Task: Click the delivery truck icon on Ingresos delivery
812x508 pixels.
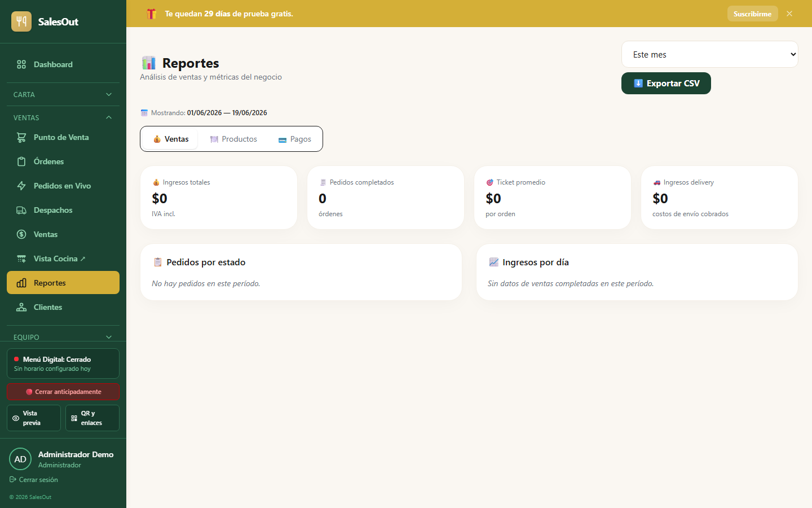Action: 656,182
